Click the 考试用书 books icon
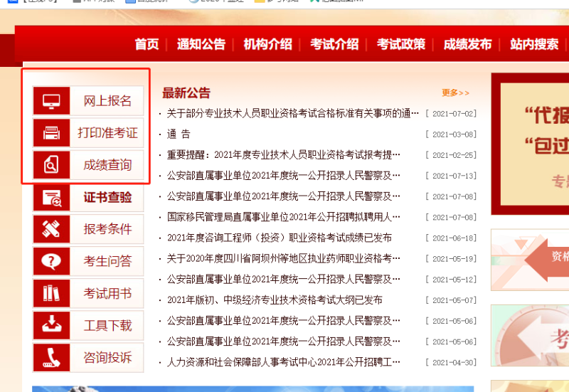Screen dimensions: 569x392 (51, 293)
